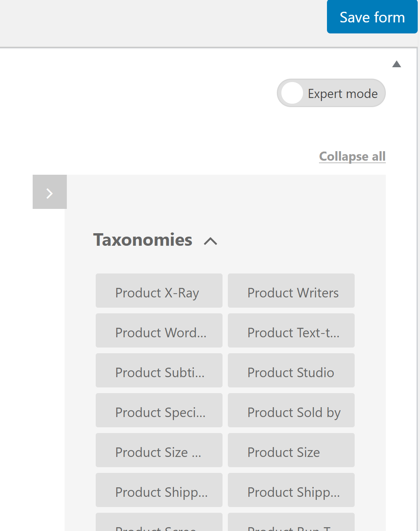Screen dimensions: 420x531
Task: Click the Collapse all link
Action: click(x=352, y=156)
